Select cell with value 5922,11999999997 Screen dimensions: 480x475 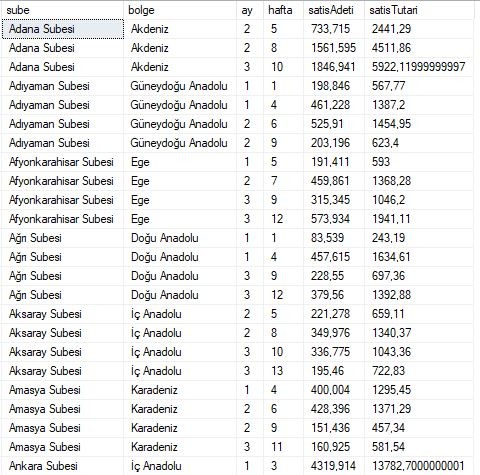pos(419,67)
